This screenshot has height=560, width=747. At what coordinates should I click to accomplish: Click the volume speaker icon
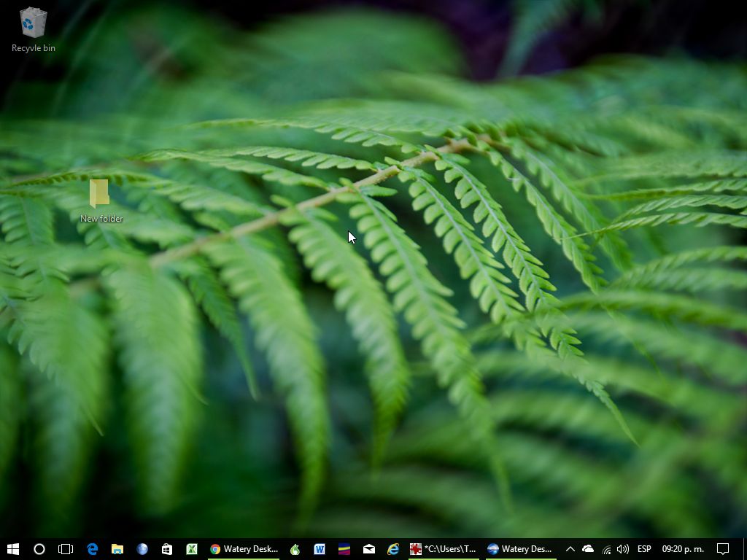[x=622, y=549]
